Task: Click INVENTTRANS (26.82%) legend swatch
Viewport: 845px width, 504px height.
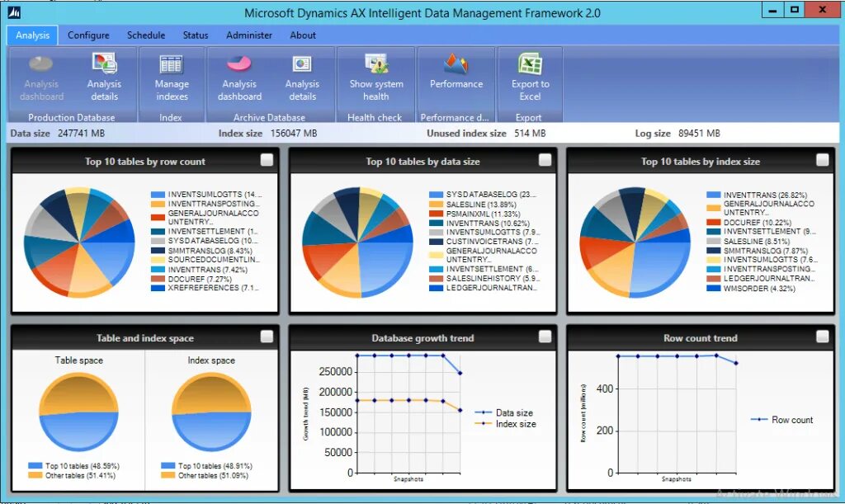Action: tap(714, 195)
